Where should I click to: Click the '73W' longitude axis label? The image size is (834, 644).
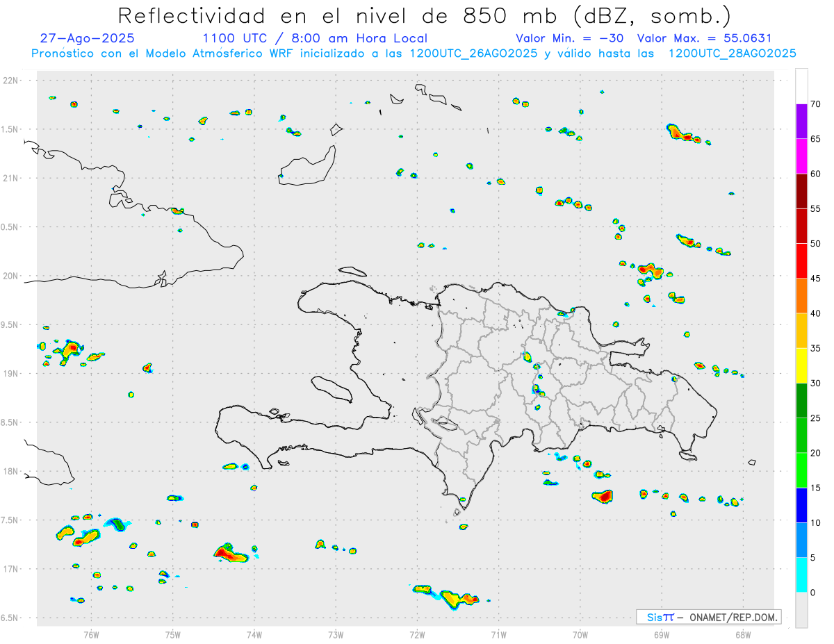coord(336,634)
